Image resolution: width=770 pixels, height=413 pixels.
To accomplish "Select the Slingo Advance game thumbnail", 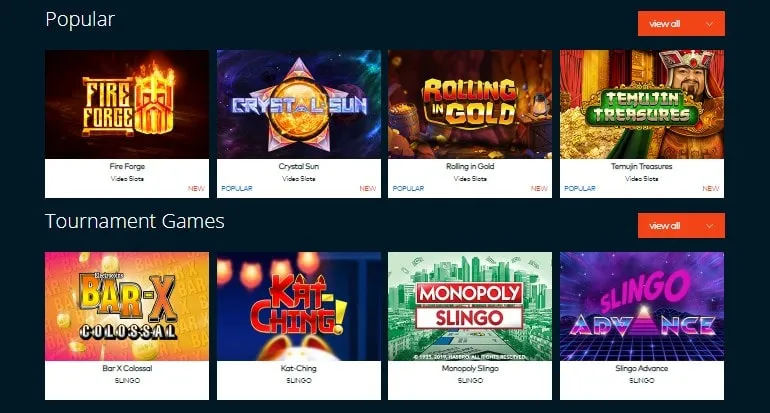I will [x=642, y=306].
